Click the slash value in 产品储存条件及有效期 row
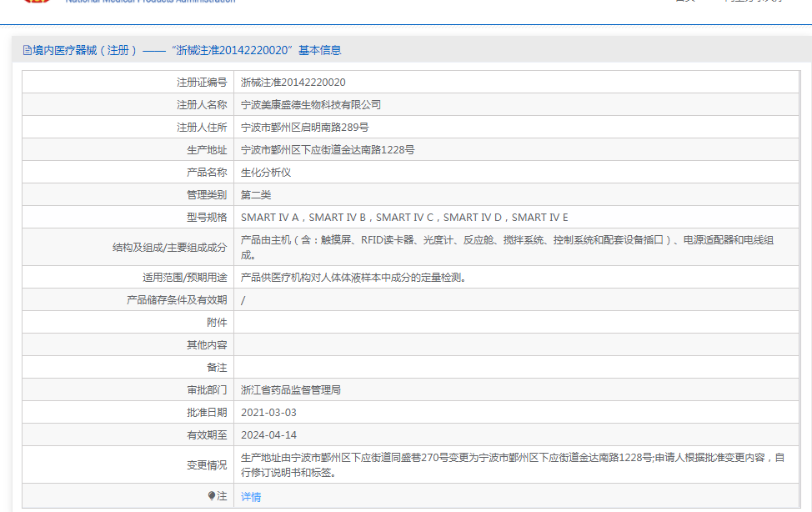The width and height of the screenshot is (812, 512). tap(243, 300)
